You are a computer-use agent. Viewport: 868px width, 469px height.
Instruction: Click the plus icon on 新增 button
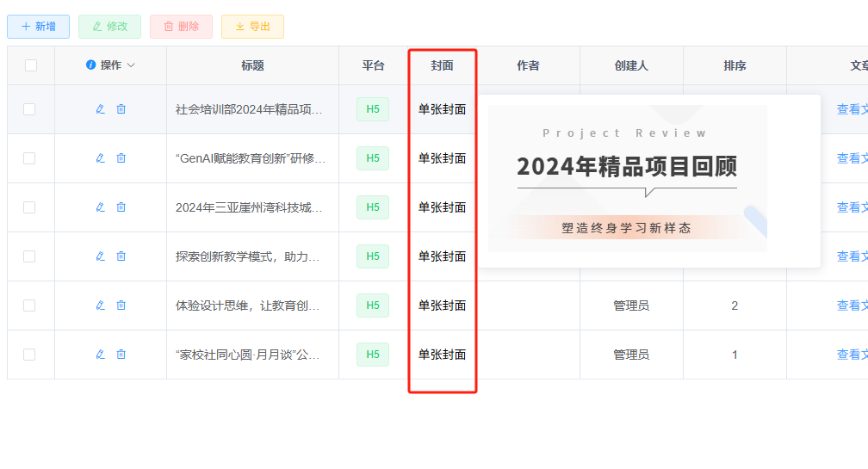[x=26, y=27]
